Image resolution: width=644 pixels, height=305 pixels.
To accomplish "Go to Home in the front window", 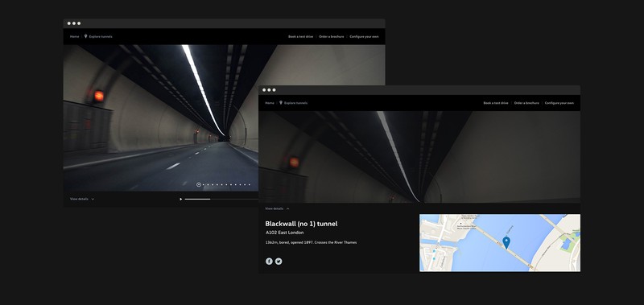I will point(270,103).
